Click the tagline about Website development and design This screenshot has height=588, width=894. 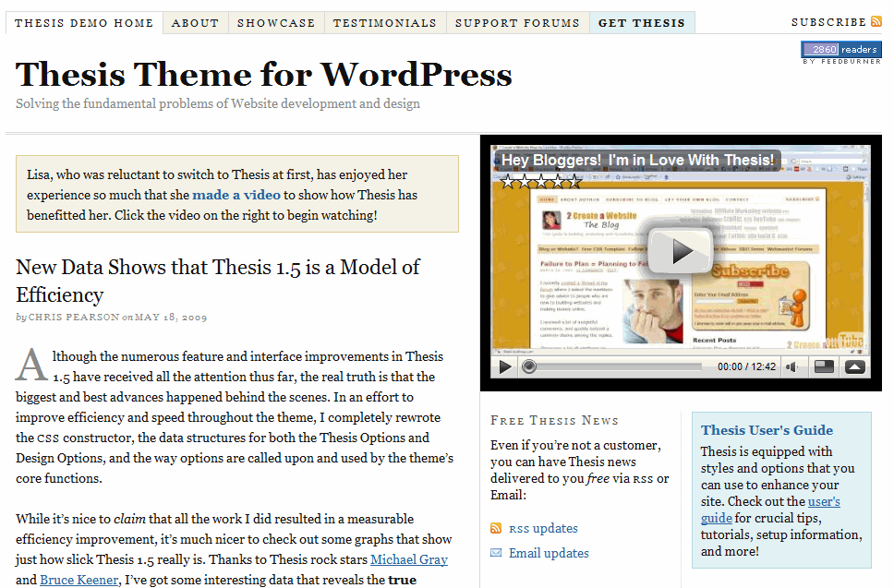point(218,103)
